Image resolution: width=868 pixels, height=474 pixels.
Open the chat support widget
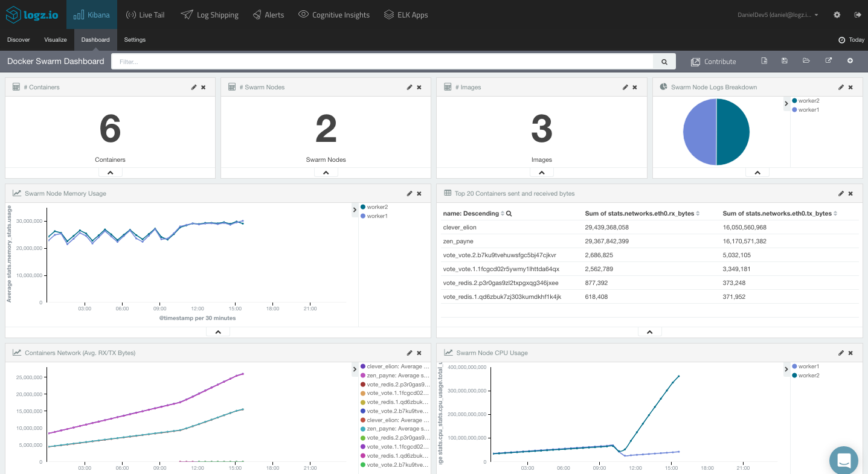(x=844, y=460)
